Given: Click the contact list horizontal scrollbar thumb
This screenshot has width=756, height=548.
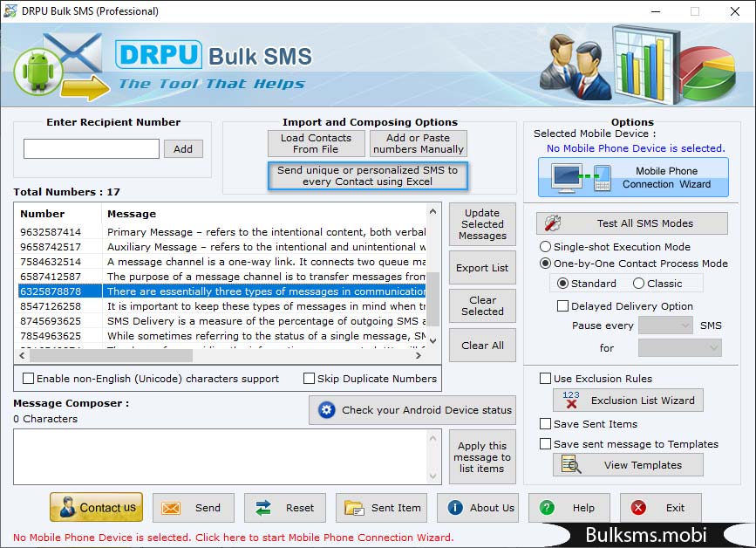Looking at the screenshot, I should coord(111,356).
